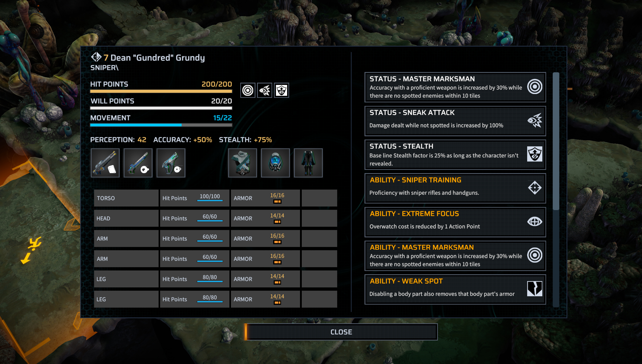The image size is (642, 364).
Task: Click the abilities list scrollbar
Action: click(556, 190)
